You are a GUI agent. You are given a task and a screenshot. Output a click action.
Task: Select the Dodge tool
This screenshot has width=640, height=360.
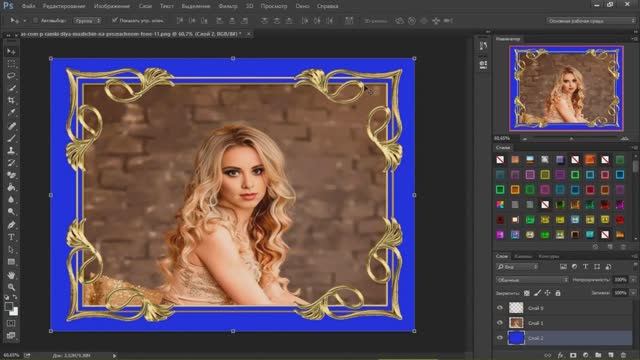click(x=11, y=211)
